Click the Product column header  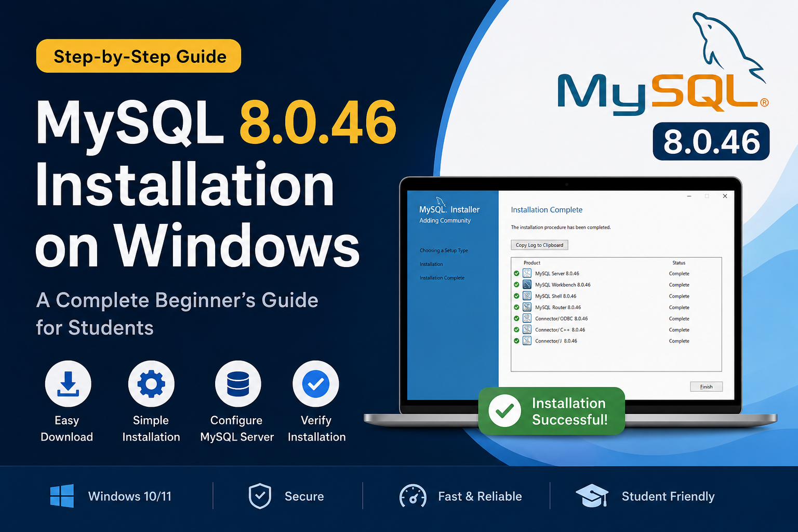click(x=532, y=263)
